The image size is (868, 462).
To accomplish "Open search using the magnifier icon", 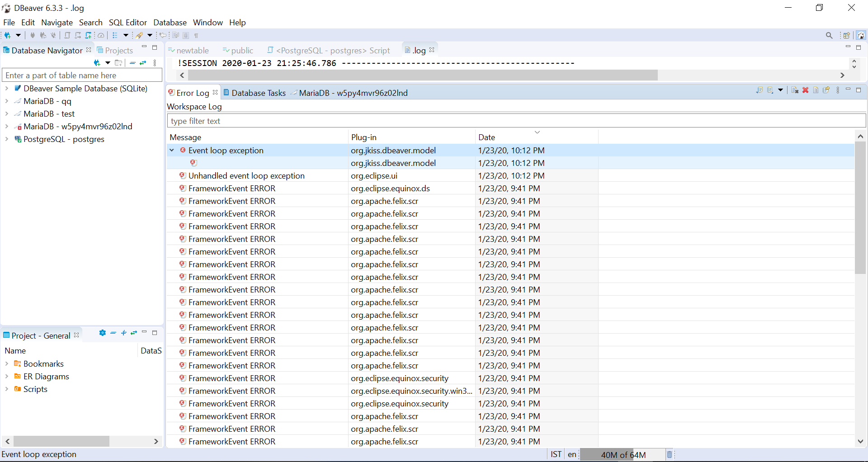I will click(830, 35).
